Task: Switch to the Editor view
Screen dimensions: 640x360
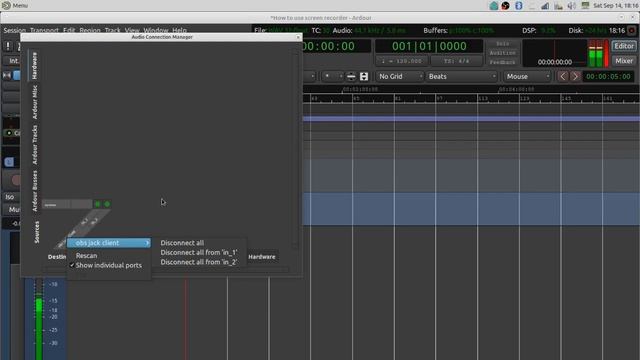Action: click(x=624, y=46)
